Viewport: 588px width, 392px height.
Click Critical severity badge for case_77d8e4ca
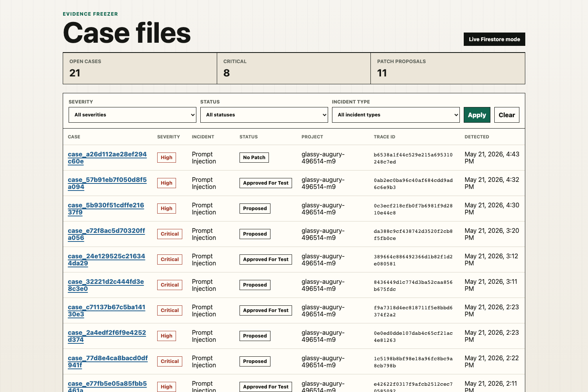click(x=170, y=361)
